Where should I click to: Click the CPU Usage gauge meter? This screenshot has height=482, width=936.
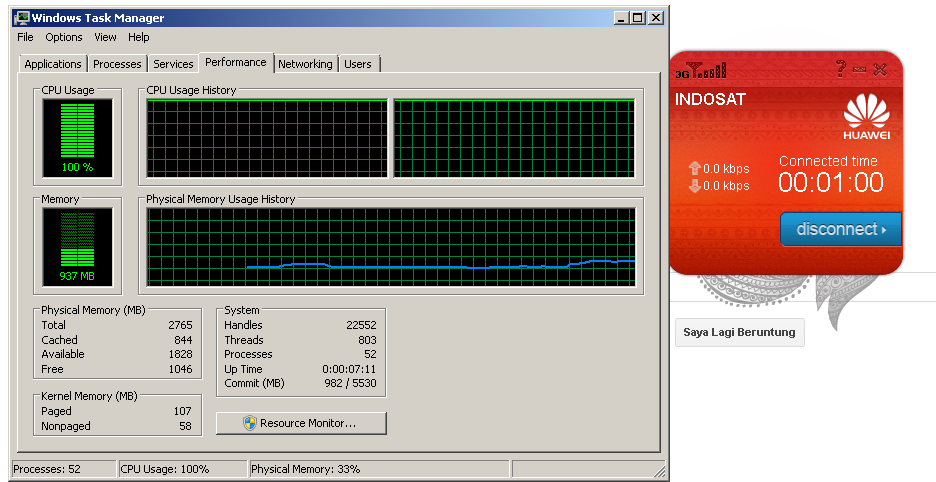(78, 138)
